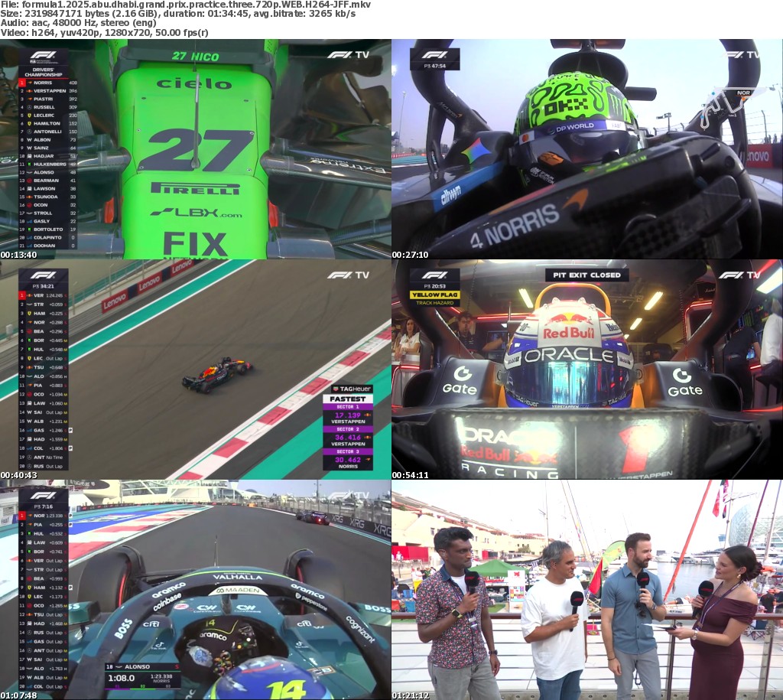
Task: Click the Red Bull logo on Verstappen's helmet
Action: (x=568, y=332)
